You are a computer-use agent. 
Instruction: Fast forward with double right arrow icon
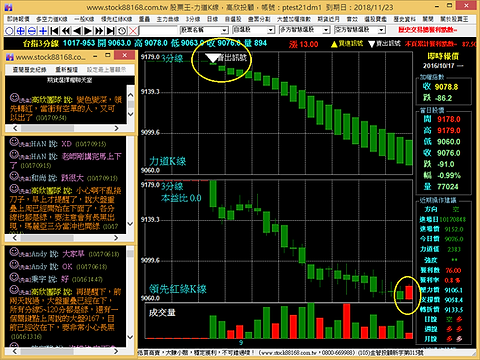click(99, 31)
